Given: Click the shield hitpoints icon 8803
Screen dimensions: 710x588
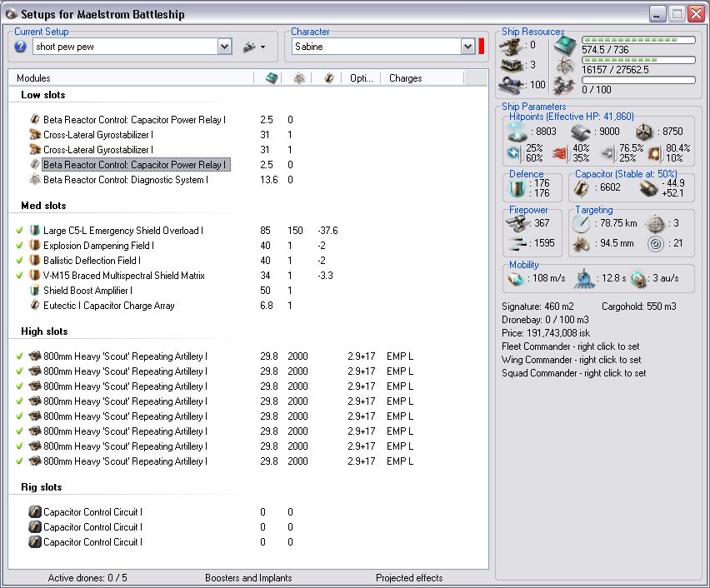Looking at the screenshot, I should coord(517,132).
